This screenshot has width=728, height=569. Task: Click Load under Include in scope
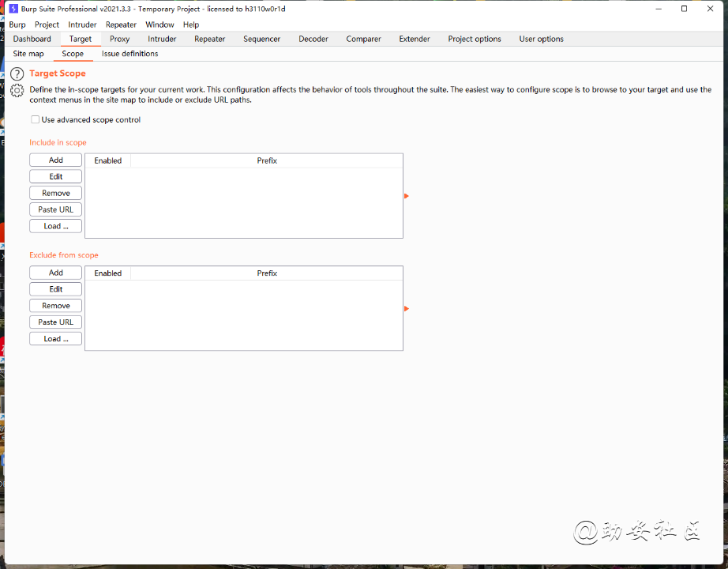point(56,226)
